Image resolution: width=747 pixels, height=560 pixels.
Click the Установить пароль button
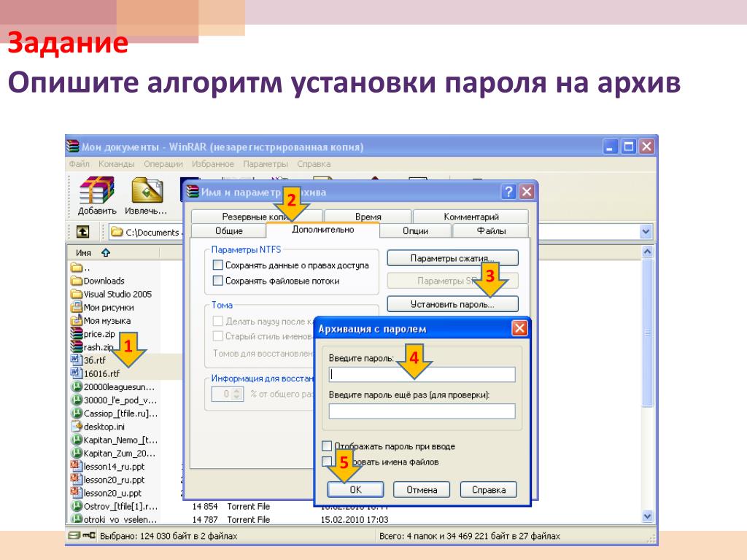click(x=452, y=304)
